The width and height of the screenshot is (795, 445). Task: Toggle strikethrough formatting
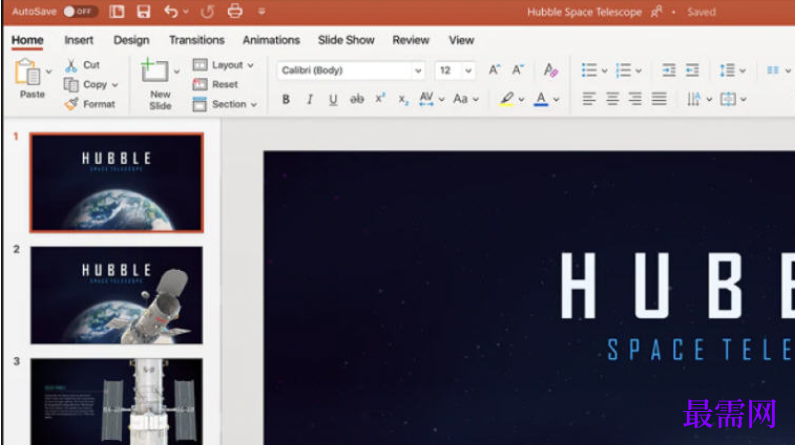357,99
